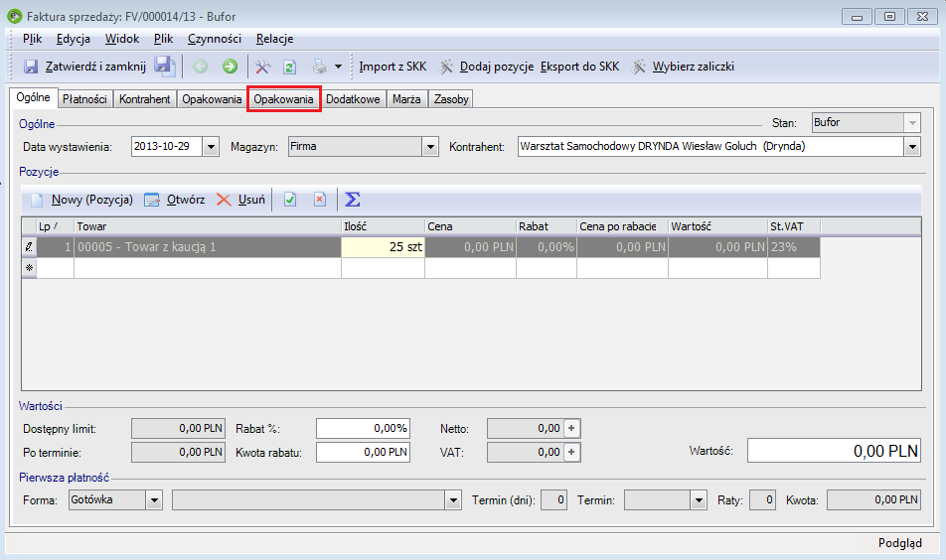Click the Data wystawienia field 2013-10-29
This screenshot has height=560, width=946.
167,147
